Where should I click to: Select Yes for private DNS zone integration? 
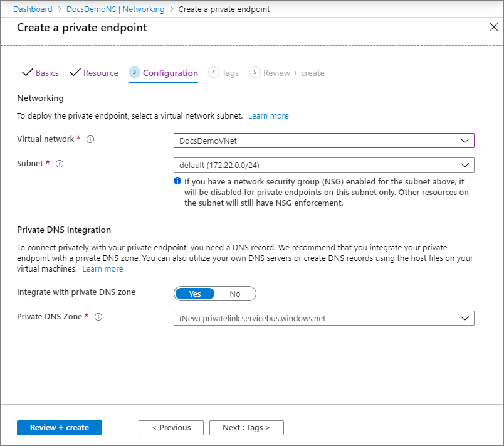coord(194,294)
